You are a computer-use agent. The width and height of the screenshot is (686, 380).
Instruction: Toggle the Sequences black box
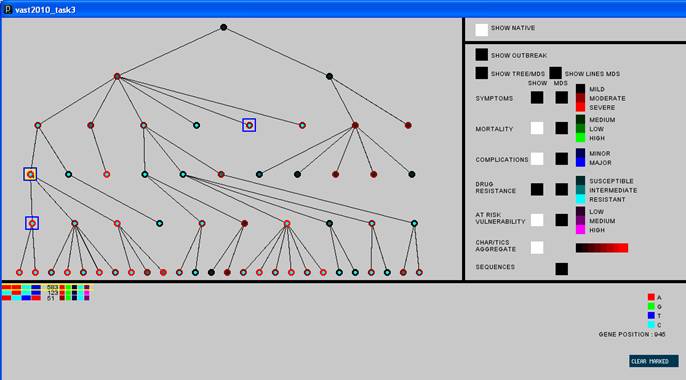pyautogui.click(x=562, y=269)
